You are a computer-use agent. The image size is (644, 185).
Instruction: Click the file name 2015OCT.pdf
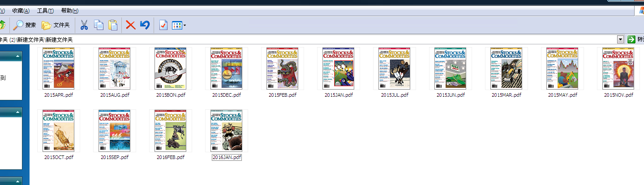coord(59,157)
